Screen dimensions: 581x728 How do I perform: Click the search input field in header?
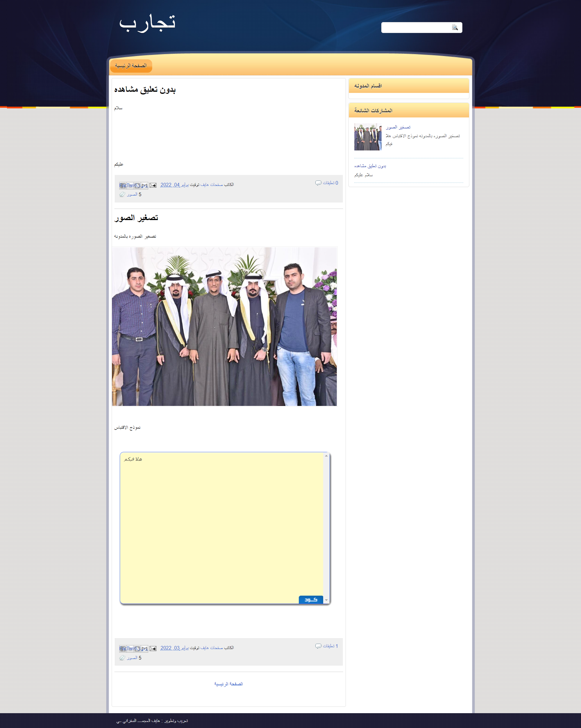pos(416,28)
